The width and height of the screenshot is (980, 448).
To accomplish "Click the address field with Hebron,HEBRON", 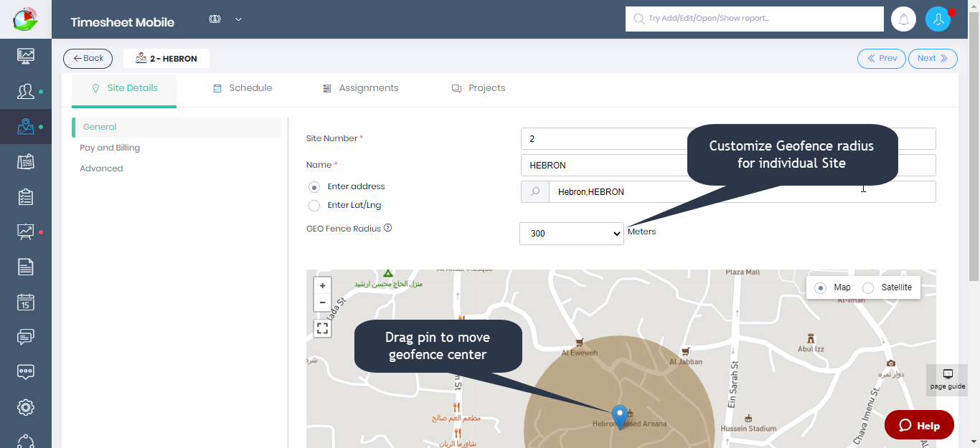I will tap(743, 192).
